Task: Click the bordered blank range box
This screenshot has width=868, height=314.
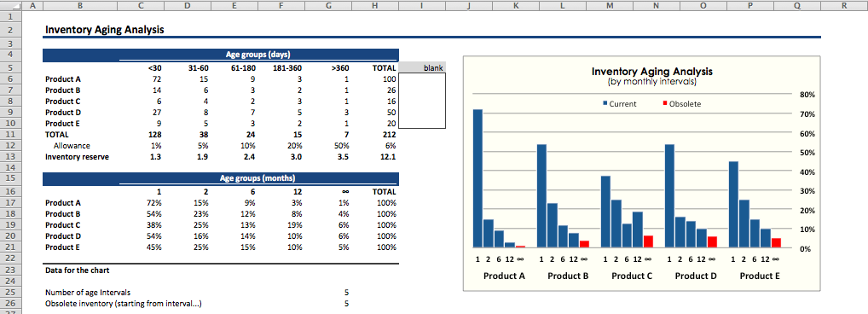Action: click(x=422, y=101)
